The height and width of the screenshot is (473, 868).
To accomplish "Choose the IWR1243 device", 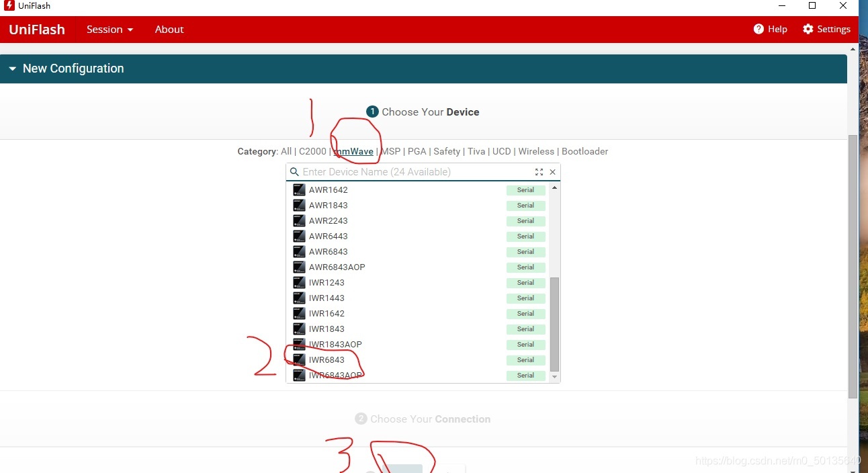I will (419, 283).
